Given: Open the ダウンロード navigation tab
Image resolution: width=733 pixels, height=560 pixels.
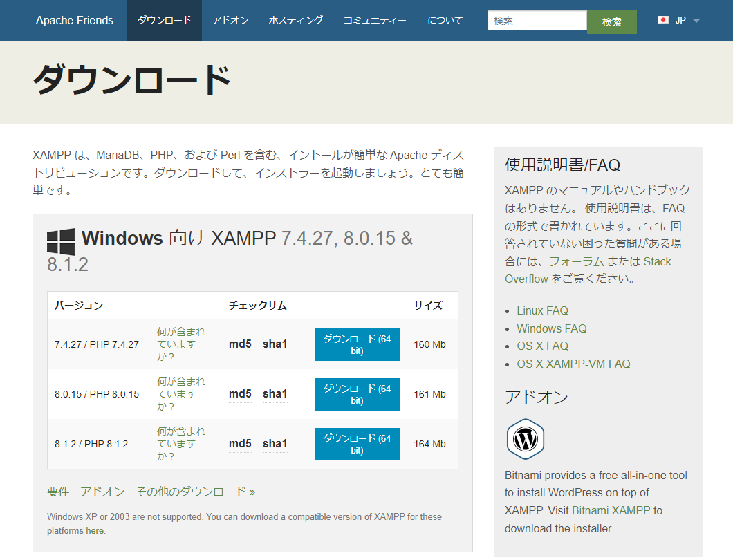Looking at the screenshot, I should tap(165, 21).
